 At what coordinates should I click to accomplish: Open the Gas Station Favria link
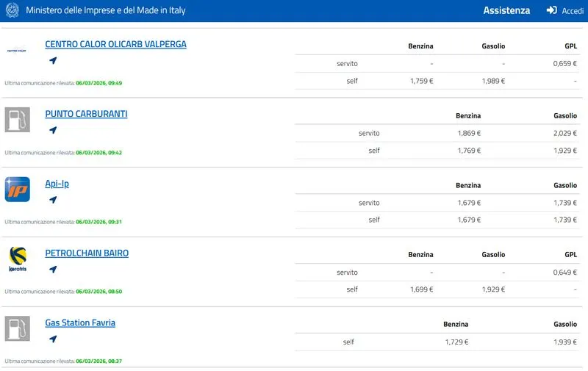pos(80,323)
